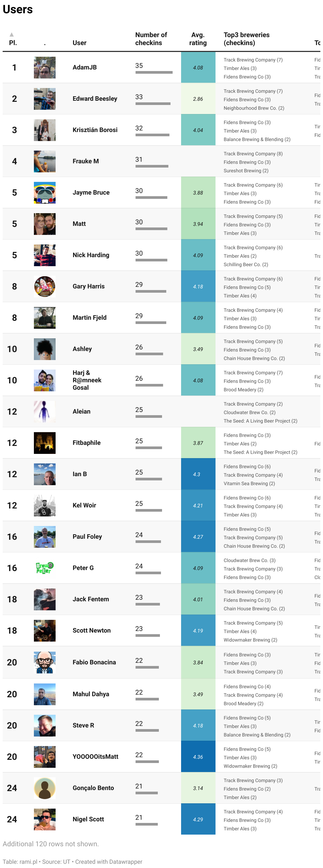Click Peter G's green Brew Peter logo
323x868 pixels.
click(x=45, y=568)
